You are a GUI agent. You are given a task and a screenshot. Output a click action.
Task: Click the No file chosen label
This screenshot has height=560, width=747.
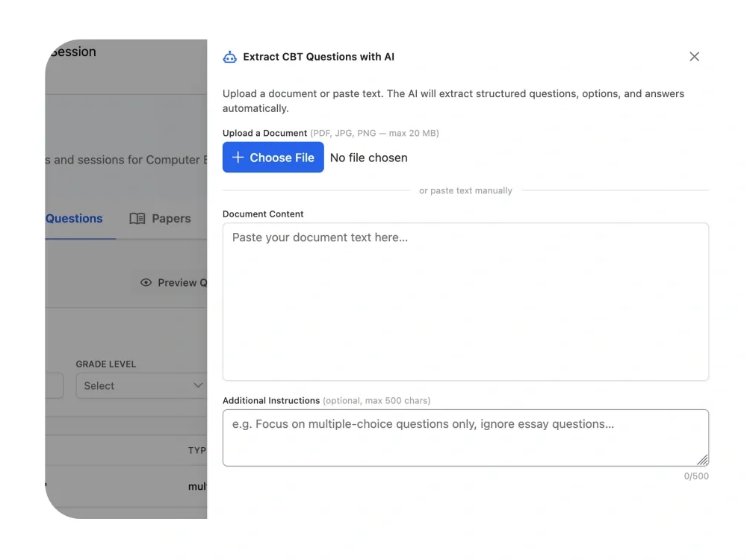tap(369, 158)
